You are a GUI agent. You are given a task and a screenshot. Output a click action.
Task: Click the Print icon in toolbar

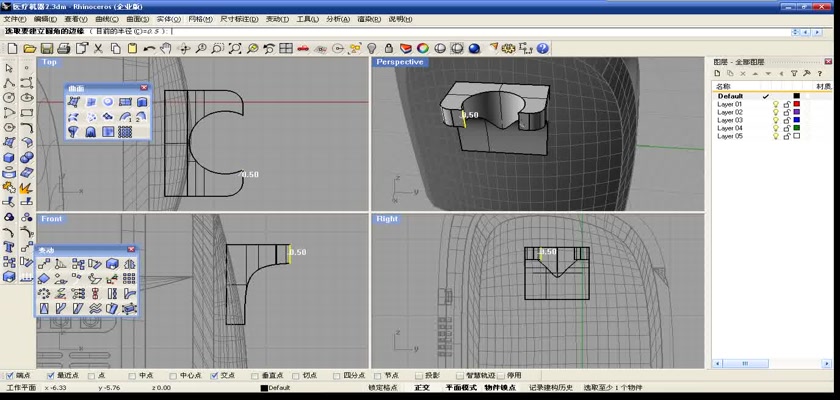point(63,48)
